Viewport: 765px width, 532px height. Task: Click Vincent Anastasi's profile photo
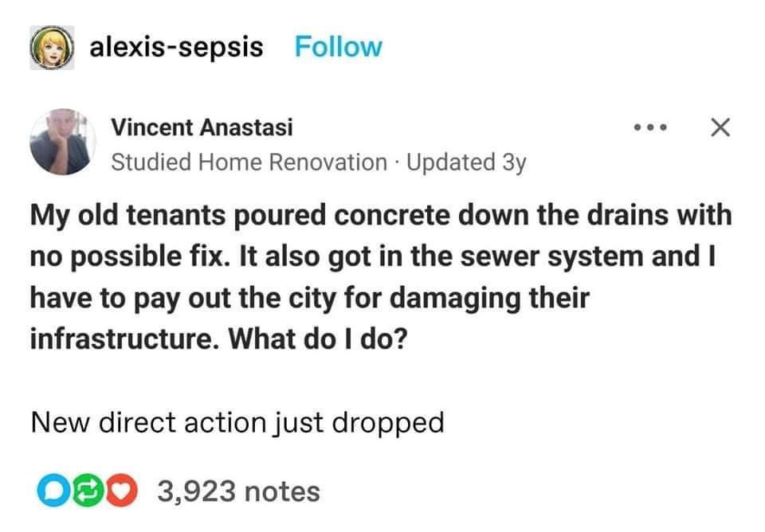tap(61, 142)
